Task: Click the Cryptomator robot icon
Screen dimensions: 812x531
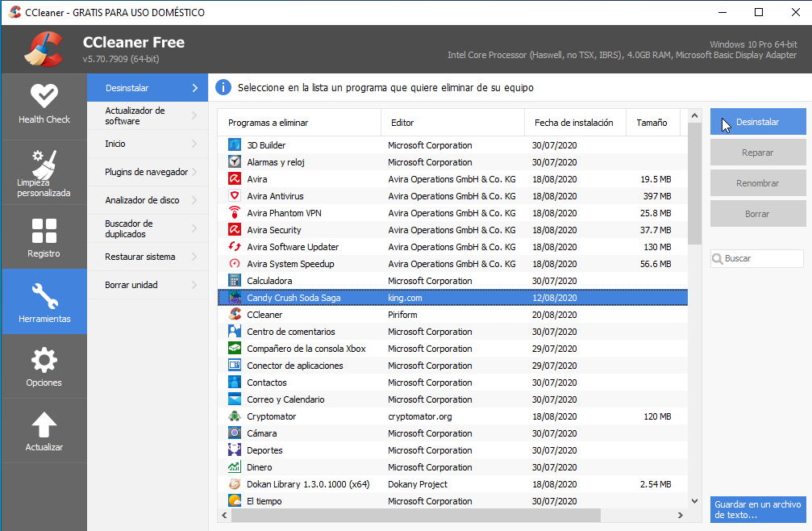Action: (x=235, y=416)
